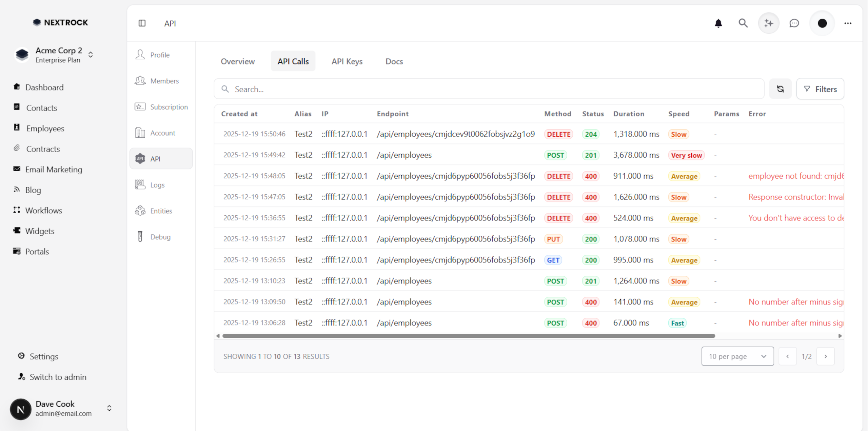Click the Filters button
The height and width of the screenshot is (431, 868).
coord(821,89)
